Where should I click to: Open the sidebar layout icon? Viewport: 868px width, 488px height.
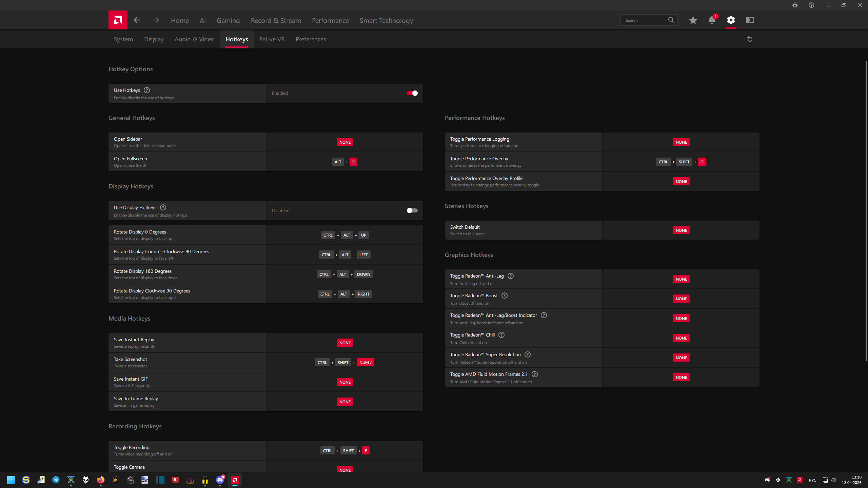pyautogui.click(x=750, y=20)
